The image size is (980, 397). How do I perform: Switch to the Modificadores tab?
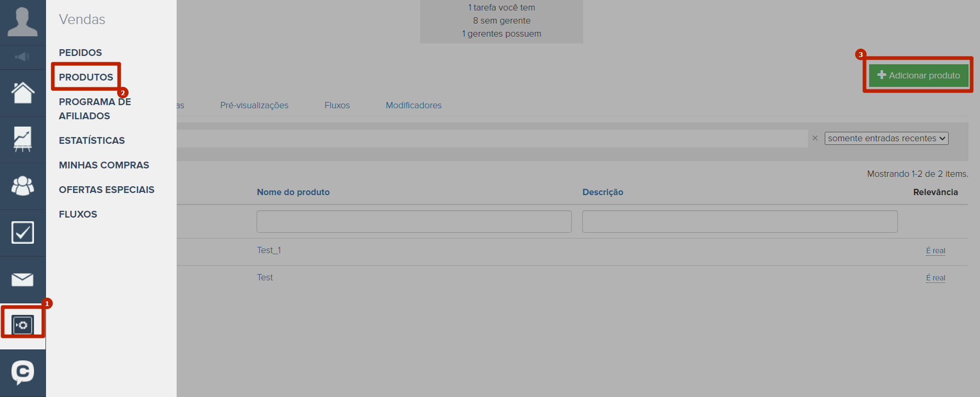(413, 105)
